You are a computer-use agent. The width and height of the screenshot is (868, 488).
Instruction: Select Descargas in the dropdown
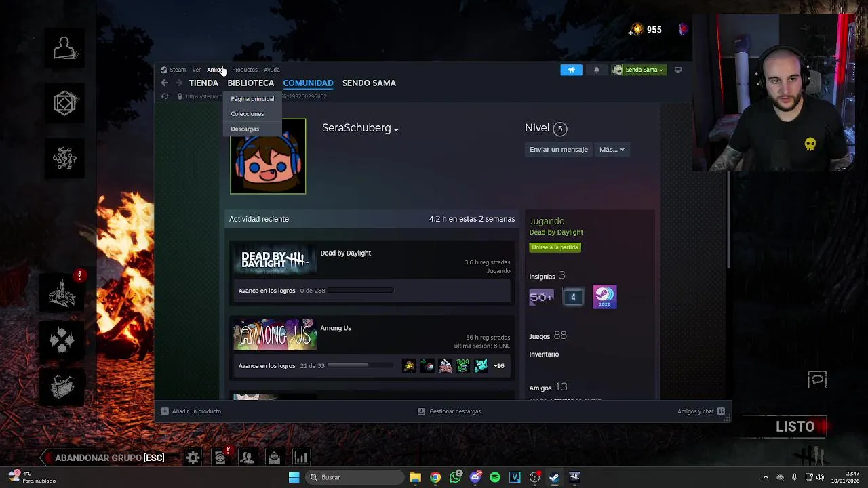pos(245,129)
